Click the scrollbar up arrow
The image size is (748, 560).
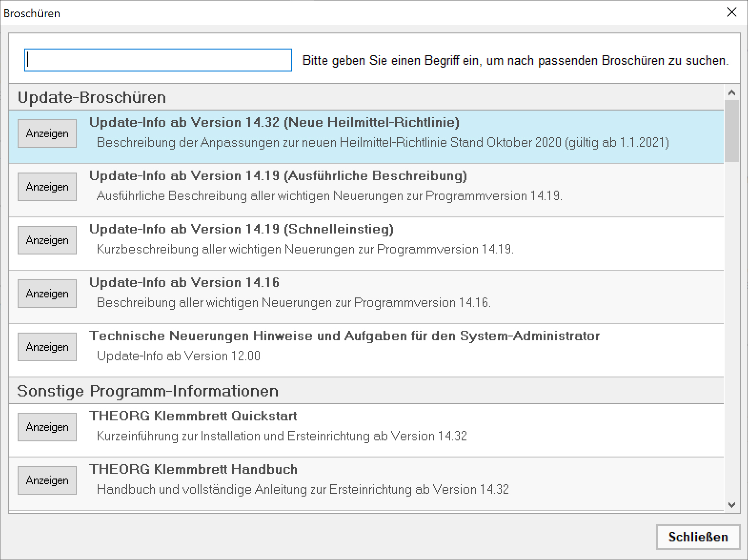732,92
